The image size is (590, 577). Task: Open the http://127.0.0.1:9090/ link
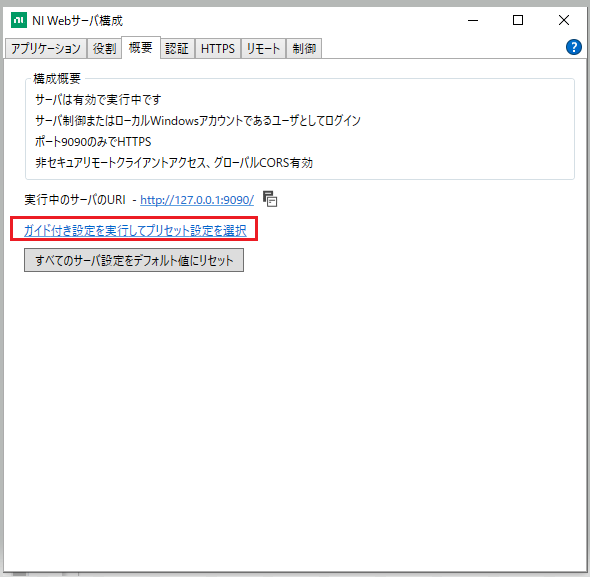[197, 200]
